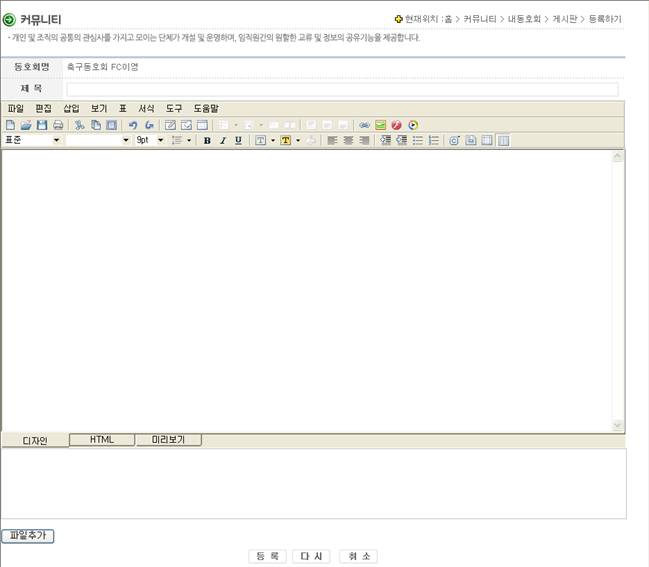The image size is (649, 567).
Task: Undo the last edit
Action: click(133, 125)
